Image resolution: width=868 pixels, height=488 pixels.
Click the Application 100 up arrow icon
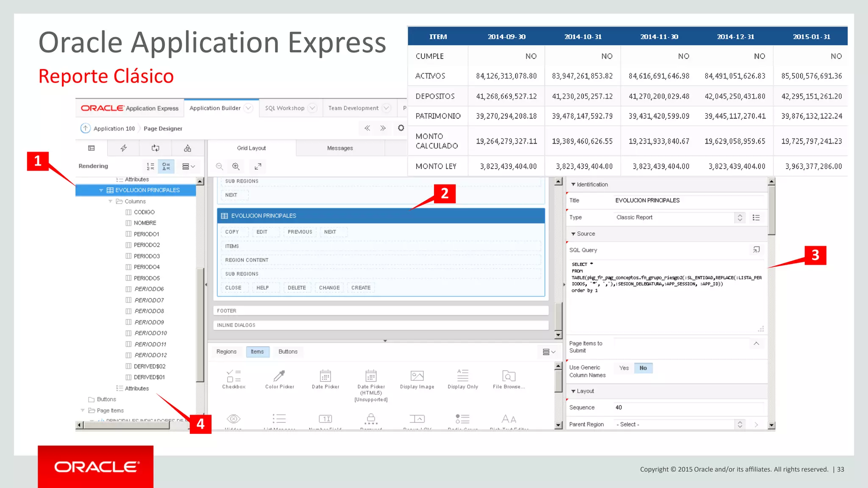(x=86, y=128)
